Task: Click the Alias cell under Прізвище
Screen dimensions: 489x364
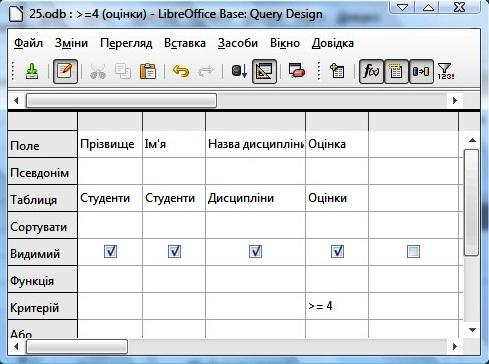Action: coord(110,171)
